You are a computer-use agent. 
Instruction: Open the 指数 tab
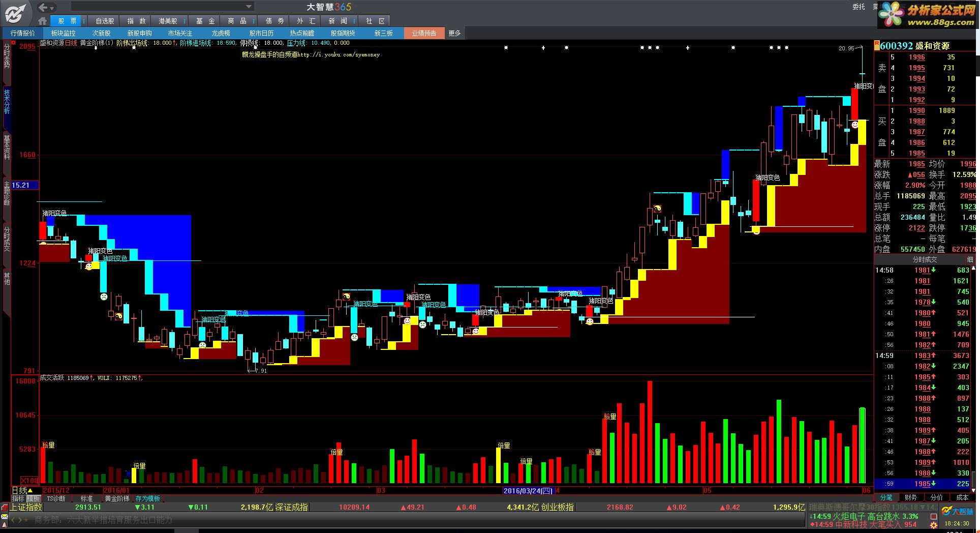136,21
